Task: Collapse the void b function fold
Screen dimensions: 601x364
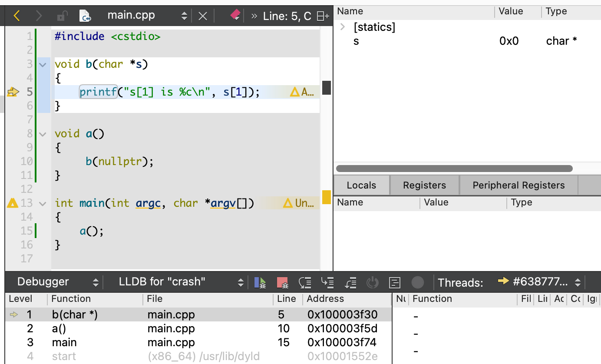Action: 43,65
